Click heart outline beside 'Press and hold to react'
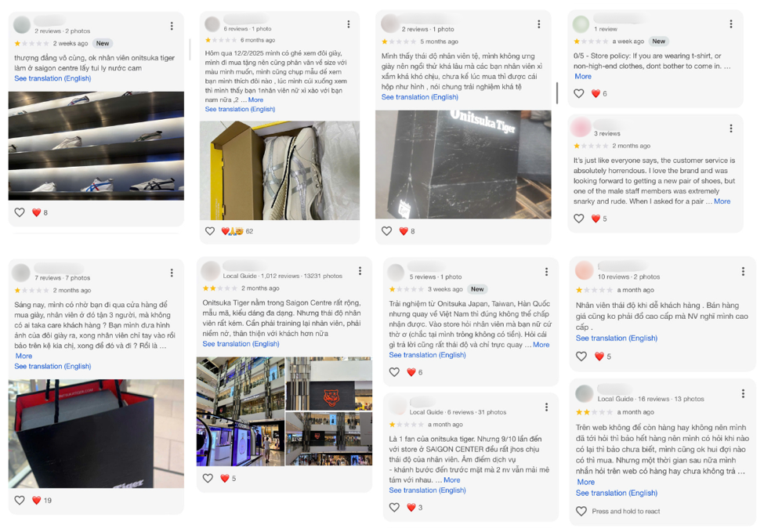 [581, 511]
